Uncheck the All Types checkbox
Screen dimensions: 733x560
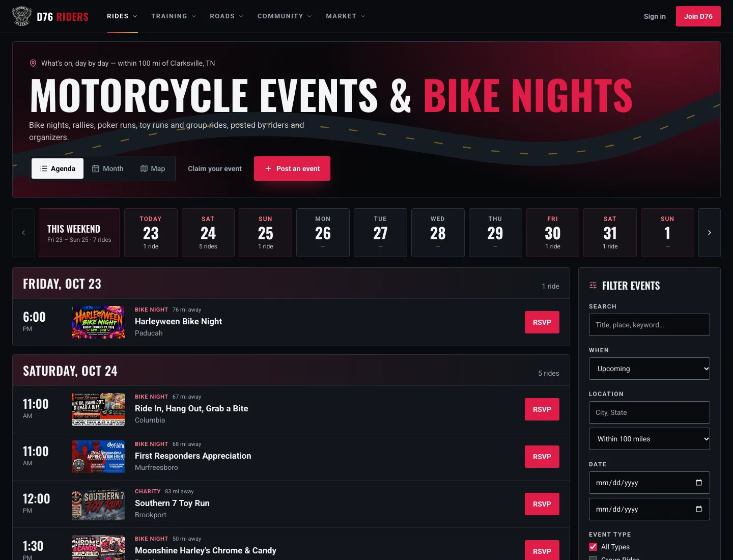coord(593,547)
